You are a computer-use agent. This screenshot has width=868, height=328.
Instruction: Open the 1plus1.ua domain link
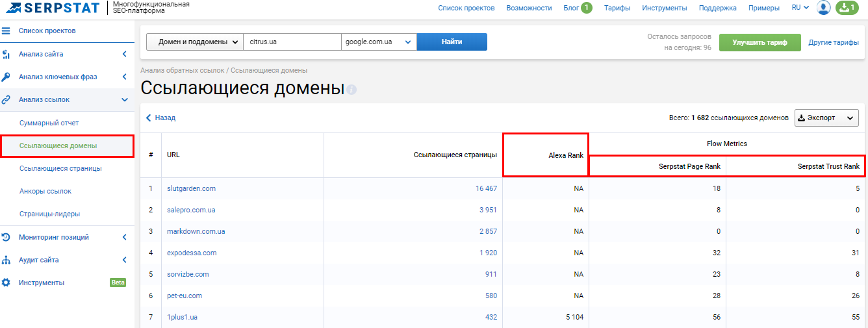pos(182,317)
